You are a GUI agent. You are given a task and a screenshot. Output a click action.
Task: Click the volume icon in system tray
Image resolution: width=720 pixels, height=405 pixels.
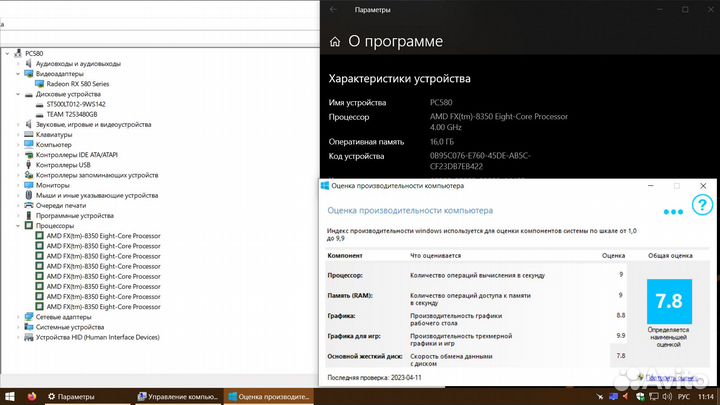[x=667, y=396]
